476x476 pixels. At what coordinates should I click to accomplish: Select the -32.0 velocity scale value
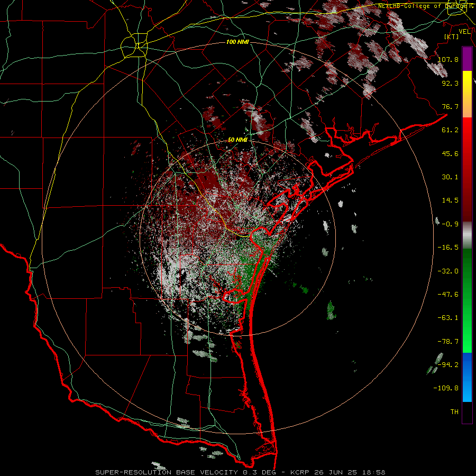[x=448, y=271]
